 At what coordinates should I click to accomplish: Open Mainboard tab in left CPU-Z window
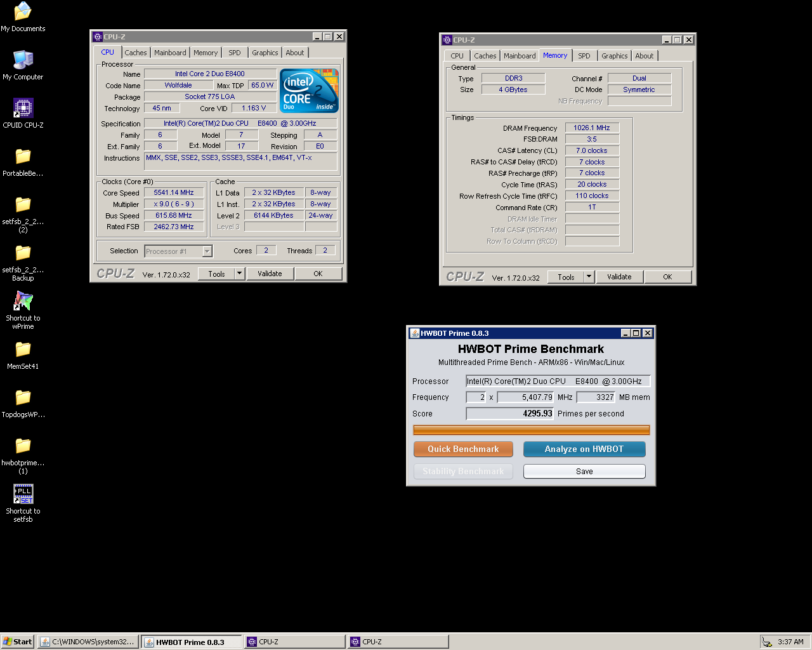(x=170, y=53)
